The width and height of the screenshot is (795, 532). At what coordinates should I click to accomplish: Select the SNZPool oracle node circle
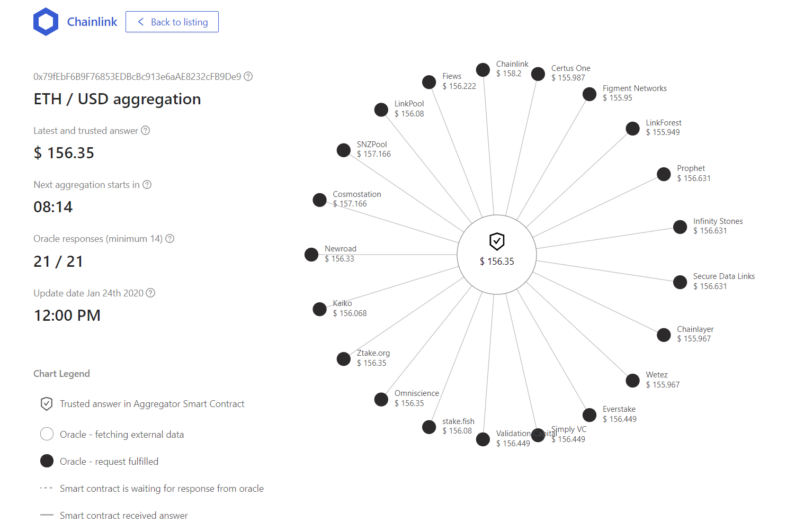click(x=344, y=150)
